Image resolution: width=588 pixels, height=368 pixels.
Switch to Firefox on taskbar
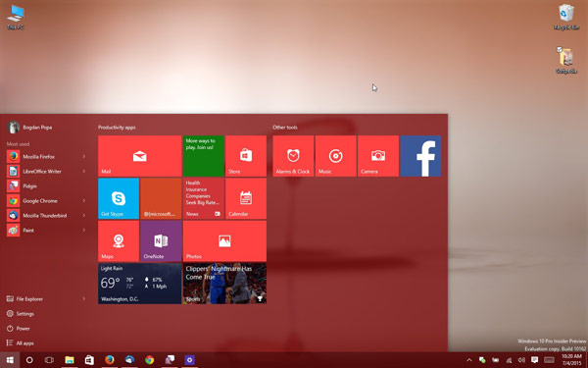pos(110,360)
